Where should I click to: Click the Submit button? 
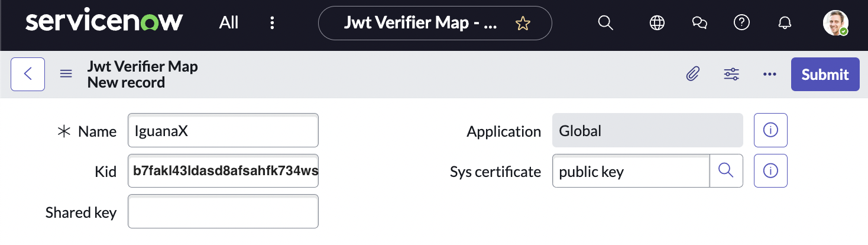click(x=825, y=74)
